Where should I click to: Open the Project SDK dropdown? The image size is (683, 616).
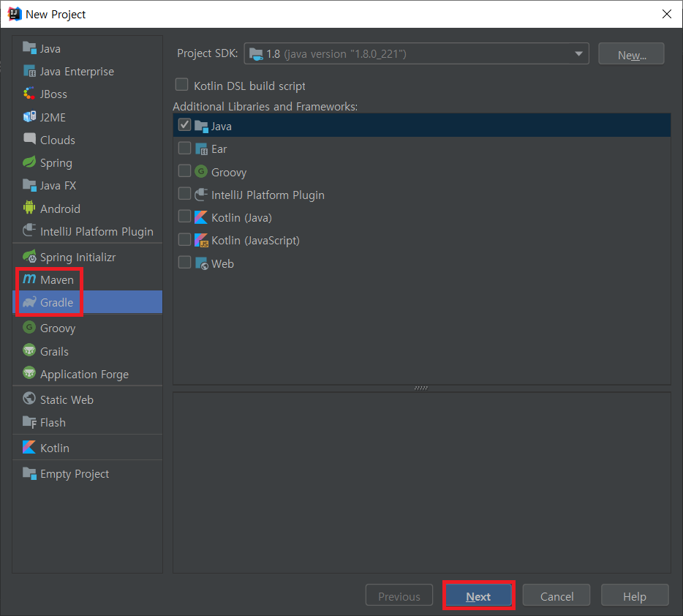(416, 53)
